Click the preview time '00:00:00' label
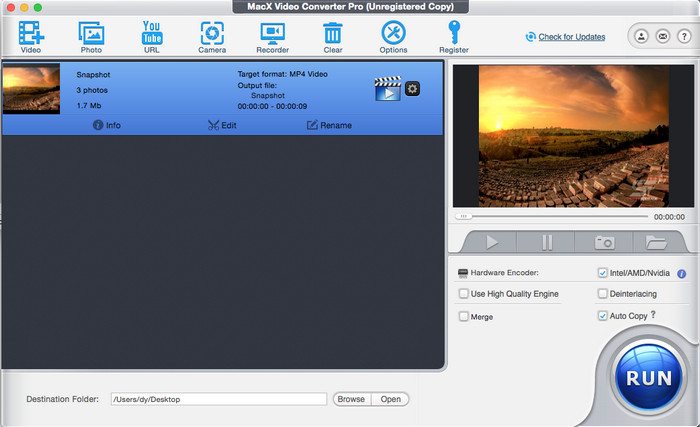 (669, 217)
